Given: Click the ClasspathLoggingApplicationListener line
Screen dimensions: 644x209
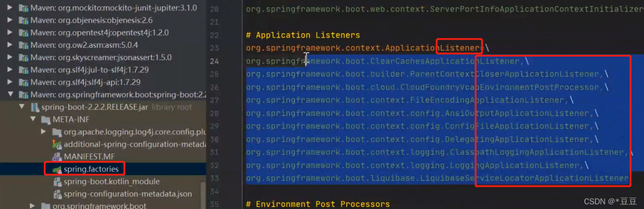Looking at the screenshot, I should 440,152.
